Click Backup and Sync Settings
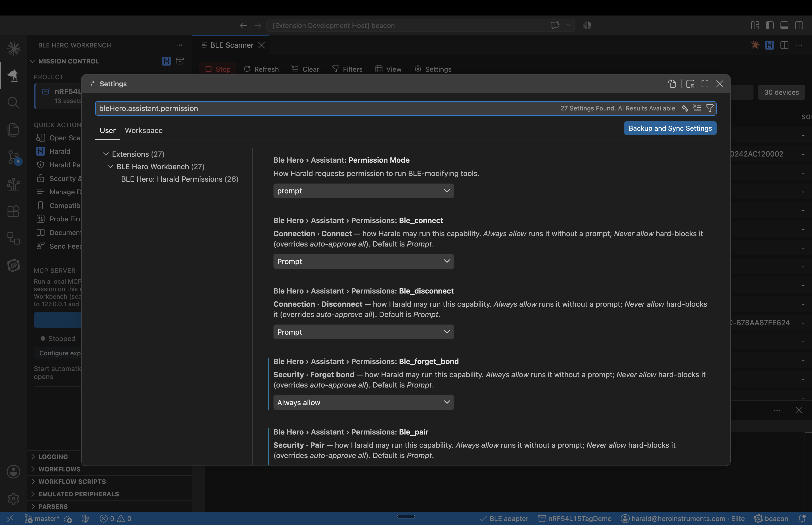 (670, 128)
